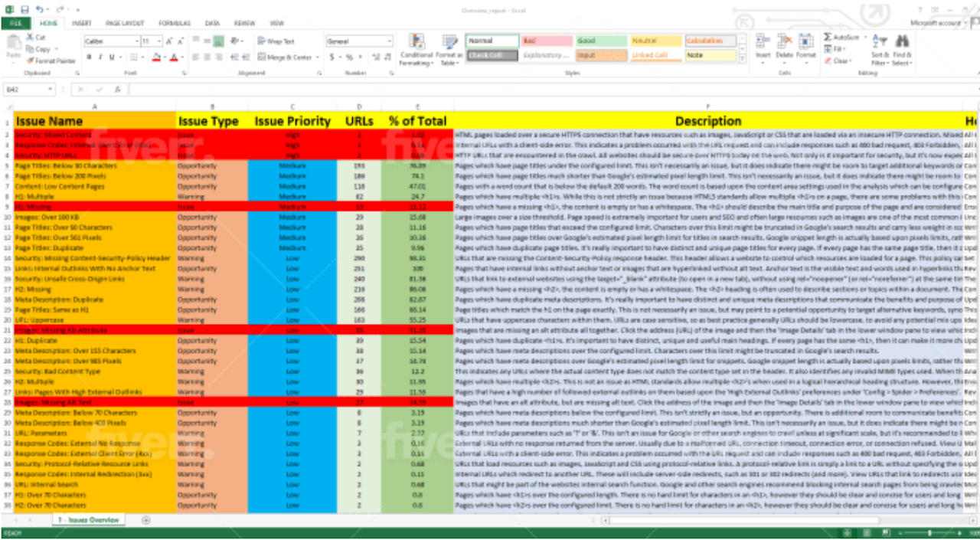
Task: Open the Page Layout ribbon tab
Action: pyautogui.click(x=125, y=24)
